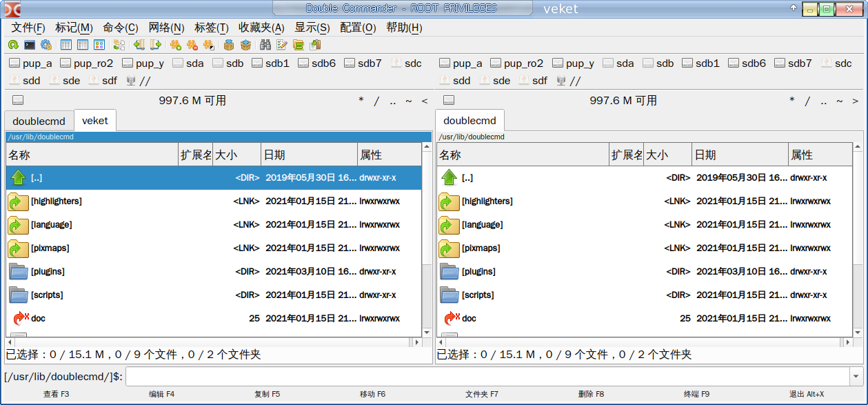
Task: Click the 退出 Alt+X button
Action: (x=807, y=394)
